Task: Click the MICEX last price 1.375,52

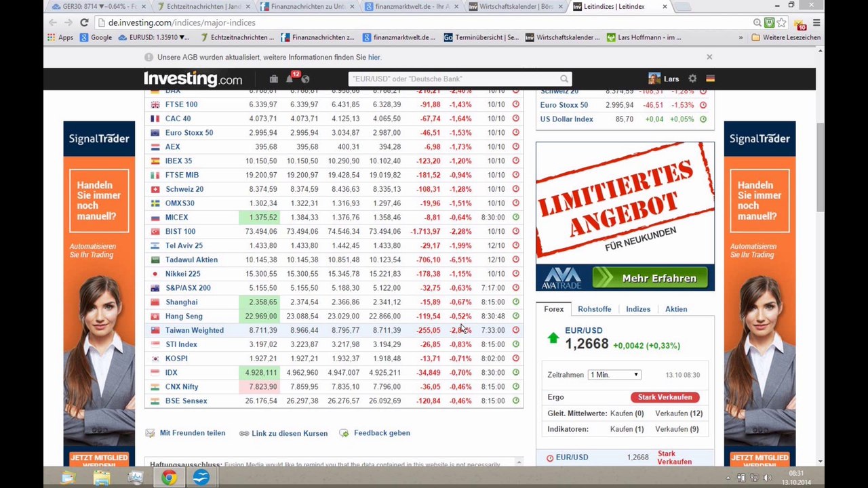Action: (259, 218)
